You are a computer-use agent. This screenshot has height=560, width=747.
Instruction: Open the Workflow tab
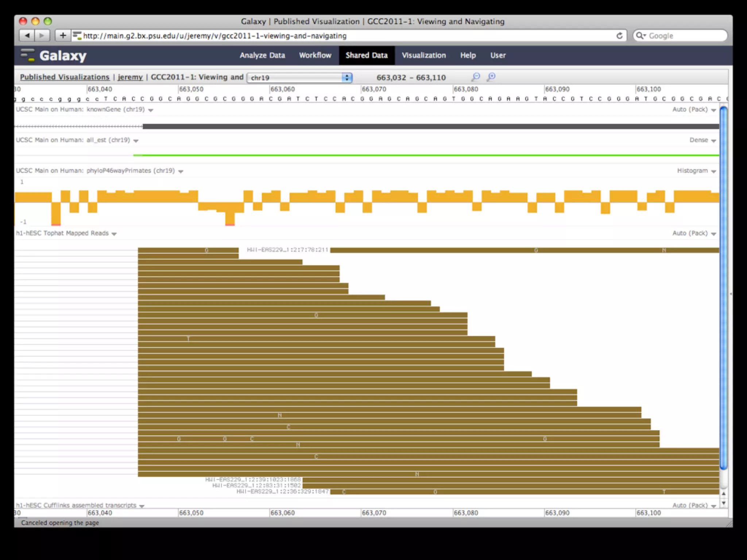tap(315, 55)
